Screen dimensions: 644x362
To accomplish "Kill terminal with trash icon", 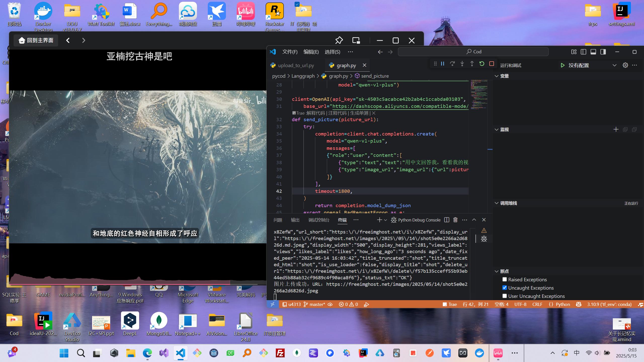I will coord(455,220).
